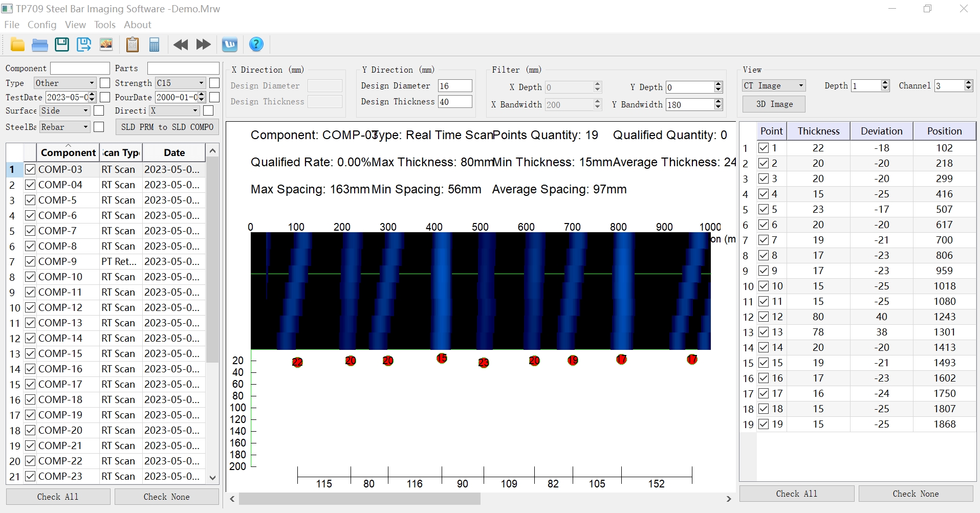
Task: Open the Direction dropdown showing X
Action: (x=175, y=110)
